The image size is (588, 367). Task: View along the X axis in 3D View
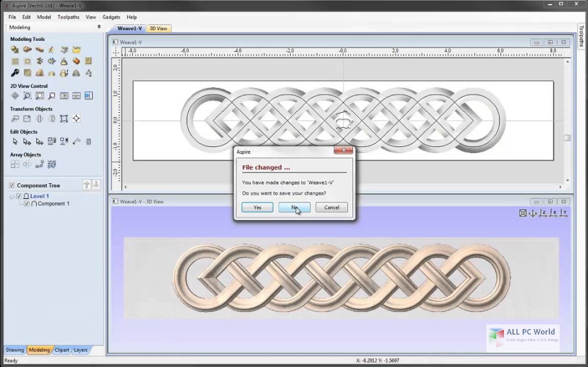coord(553,213)
